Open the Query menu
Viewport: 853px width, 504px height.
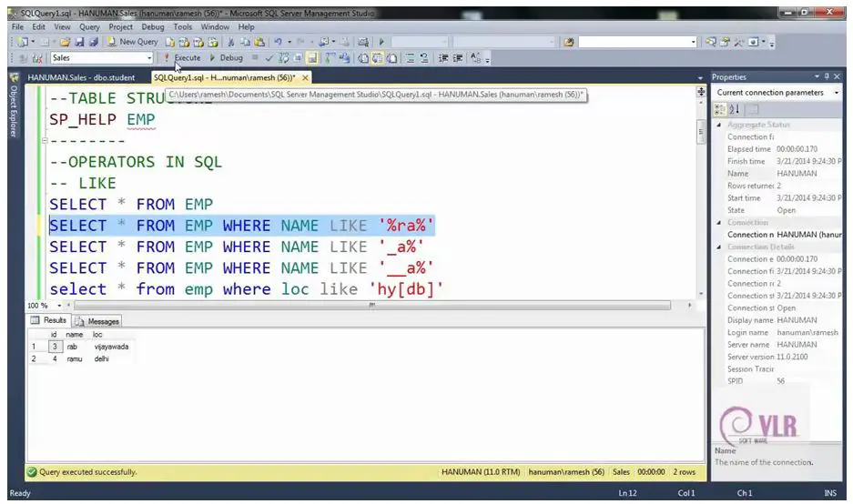pos(89,26)
